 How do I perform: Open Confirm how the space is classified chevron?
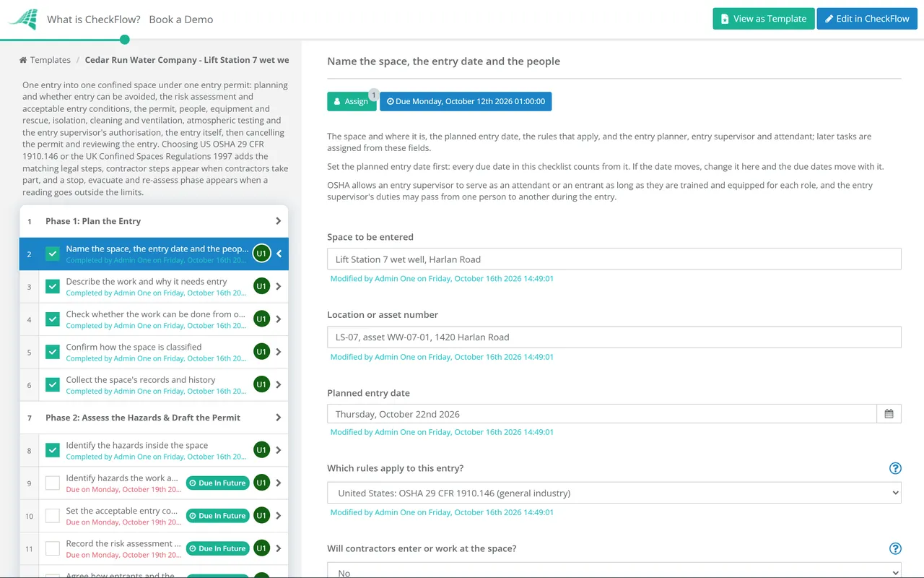click(279, 352)
